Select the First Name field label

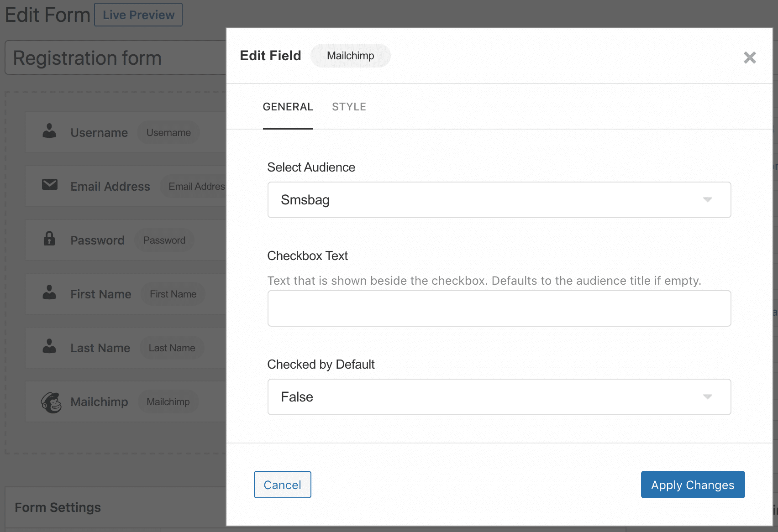[x=101, y=294]
